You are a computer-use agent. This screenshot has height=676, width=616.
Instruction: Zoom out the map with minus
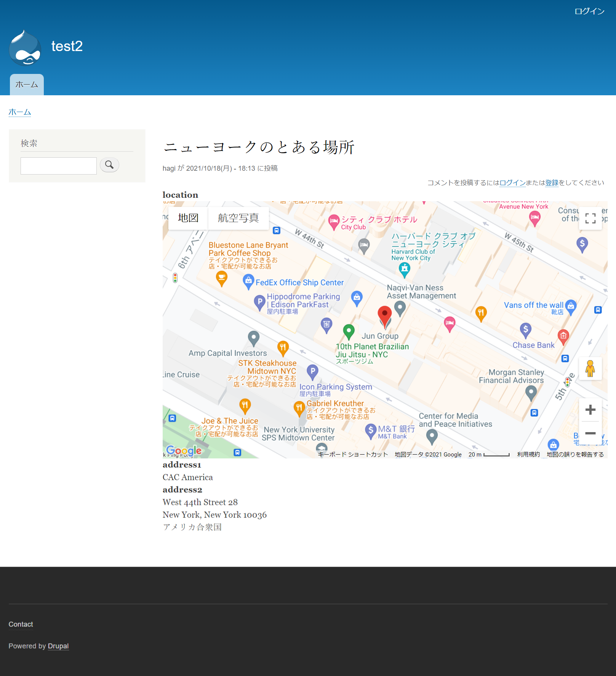[590, 433]
